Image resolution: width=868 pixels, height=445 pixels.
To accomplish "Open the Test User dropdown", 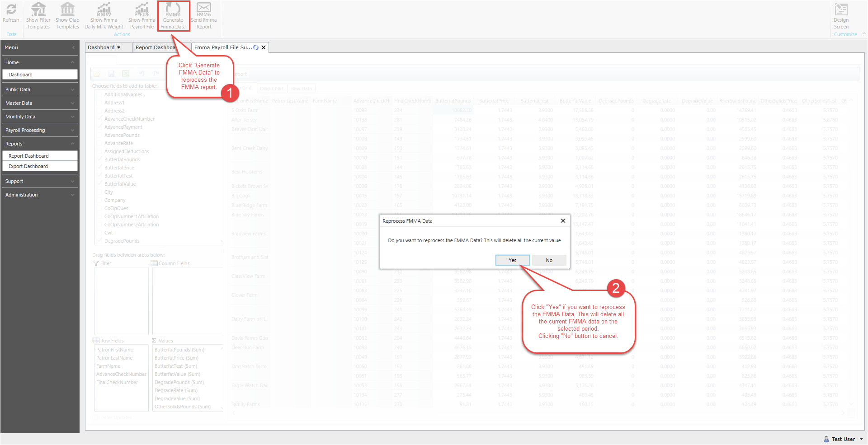I will [x=844, y=439].
